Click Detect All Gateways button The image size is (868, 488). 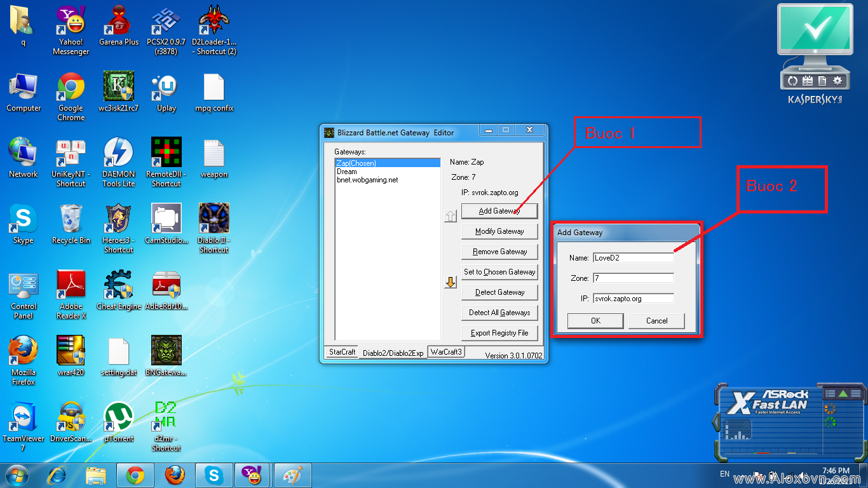pyautogui.click(x=499, y=313)
